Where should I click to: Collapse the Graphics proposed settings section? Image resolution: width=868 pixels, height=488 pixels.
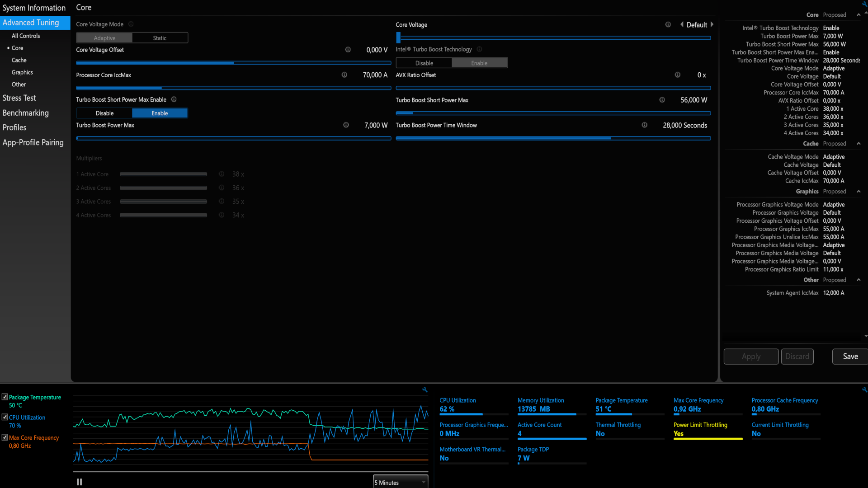pyautogui.click(x=859, y=192)
